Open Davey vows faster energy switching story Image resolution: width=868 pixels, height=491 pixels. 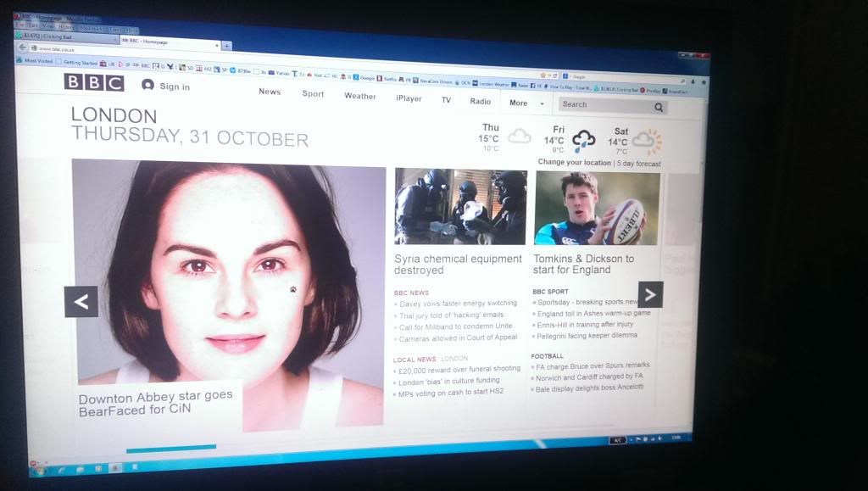point(458,304)
